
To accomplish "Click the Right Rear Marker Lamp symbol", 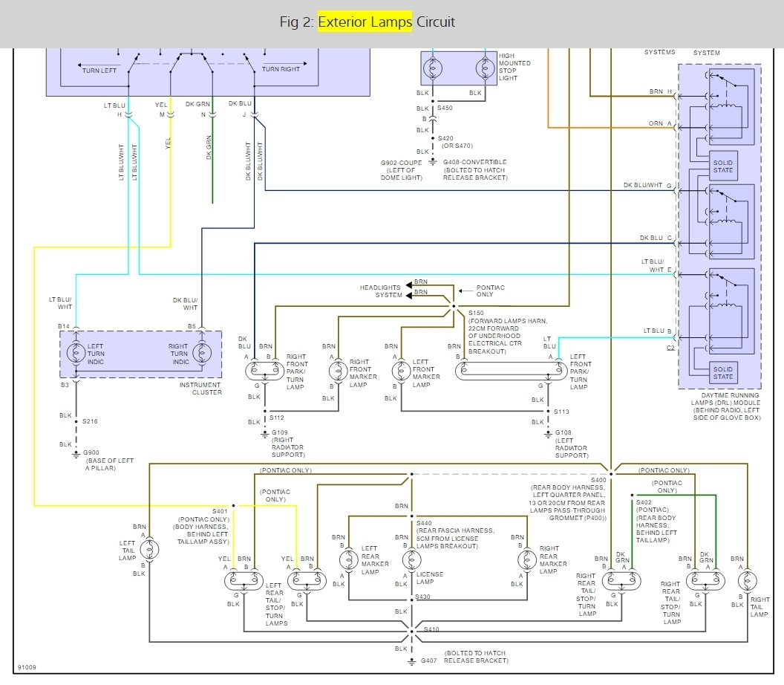I will click(526, 559).
